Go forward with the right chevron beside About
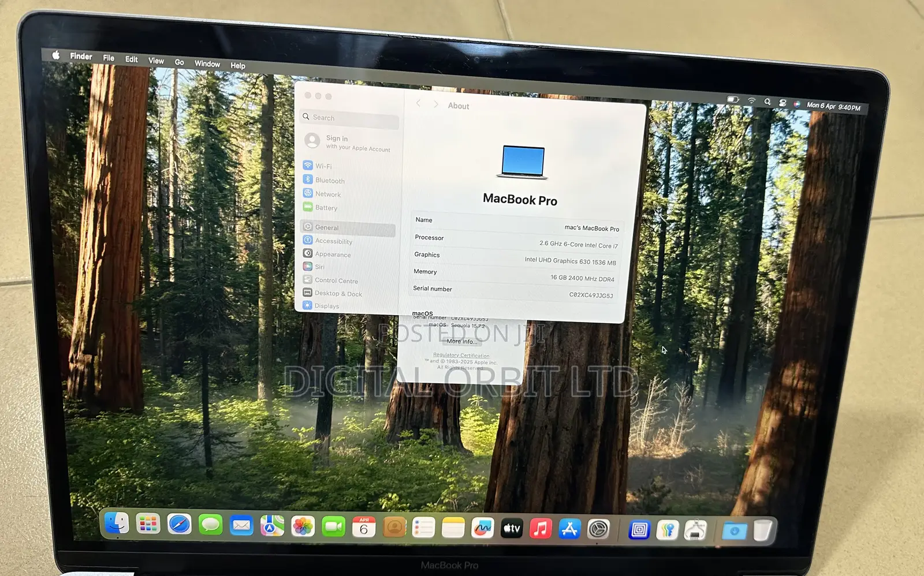924x576 pixels. click(x=436, y=104)
